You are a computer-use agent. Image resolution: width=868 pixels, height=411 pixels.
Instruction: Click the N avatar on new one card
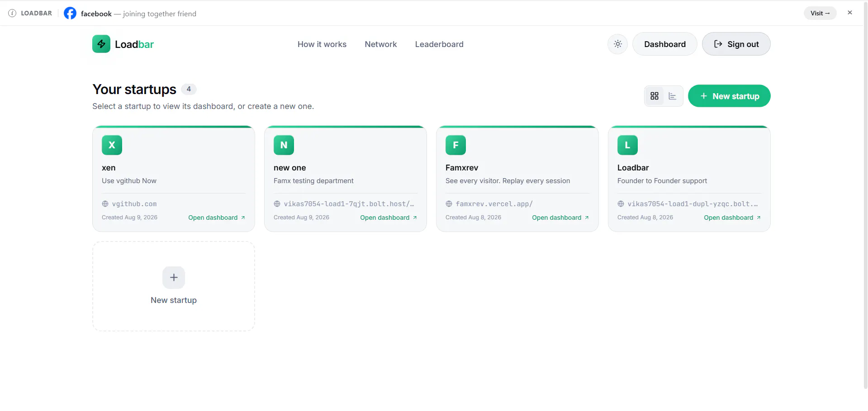284,145
